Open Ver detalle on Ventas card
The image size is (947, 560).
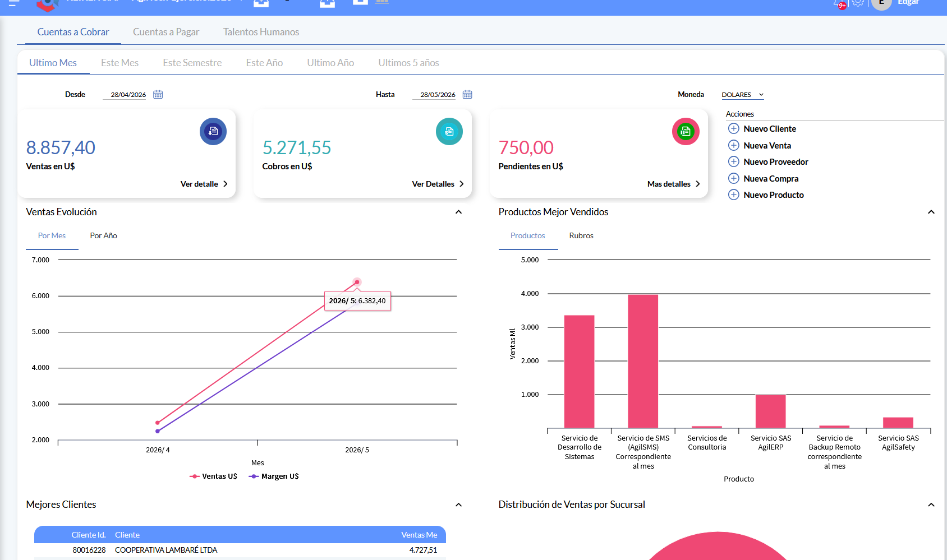204,184
